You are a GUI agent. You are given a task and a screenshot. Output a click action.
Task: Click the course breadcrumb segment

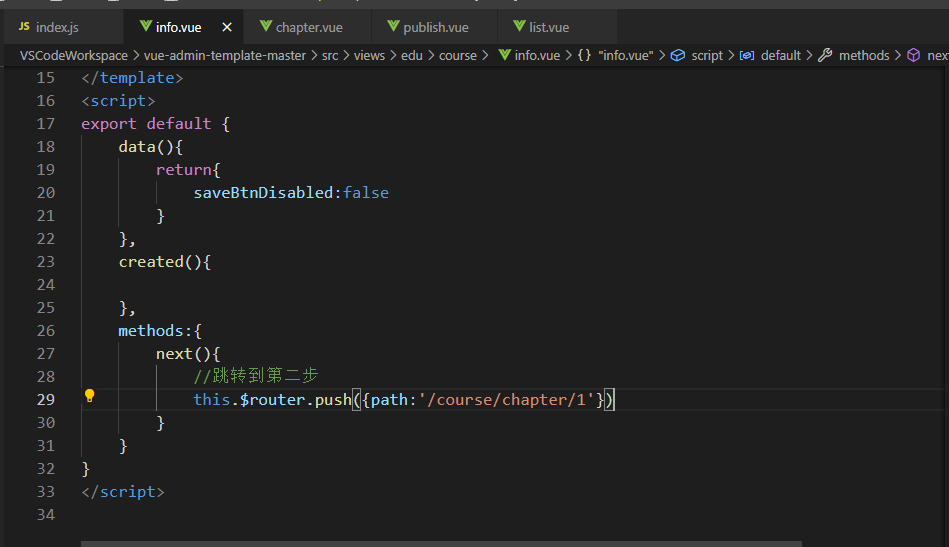458,56
